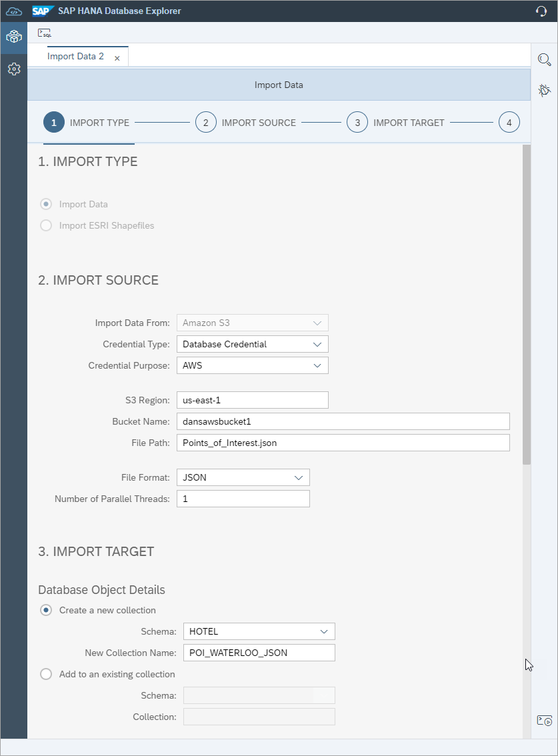Open the background activities monitor icon
The image size is (558, 756).
[x=545, y=720]
